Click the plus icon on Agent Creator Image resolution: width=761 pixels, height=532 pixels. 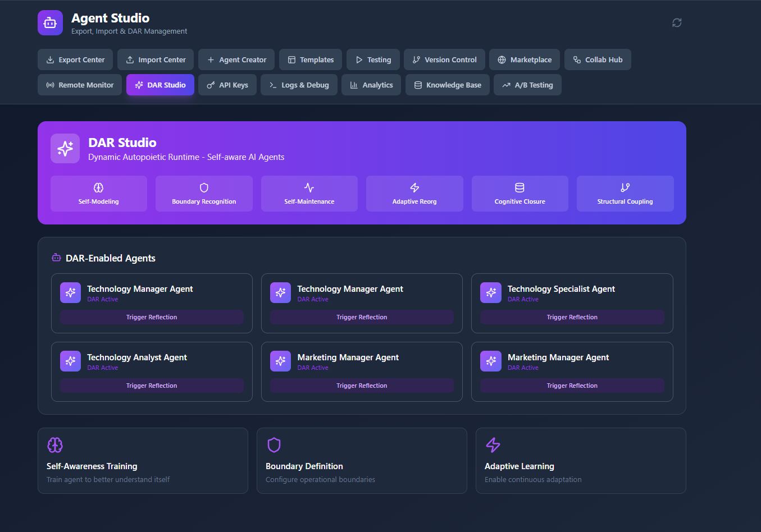(211, 60)
